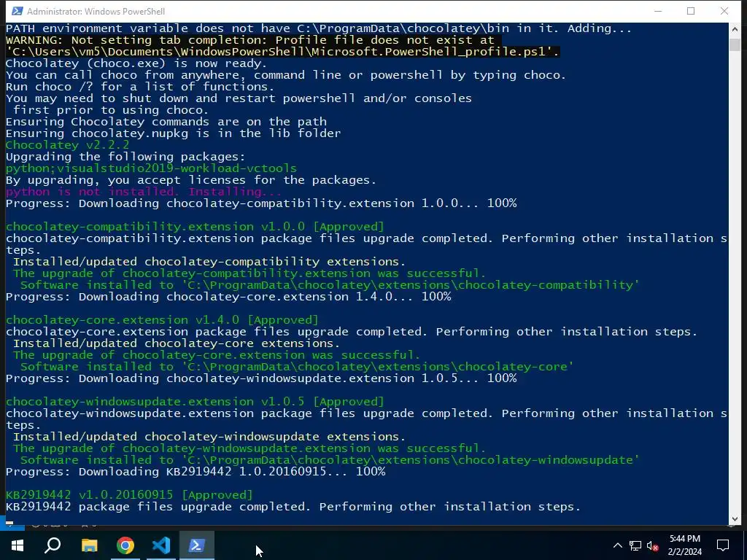This screenshot has height=560, width=747.
Task: Maximize the PowerShell window
Action: [x=691, y=11]
